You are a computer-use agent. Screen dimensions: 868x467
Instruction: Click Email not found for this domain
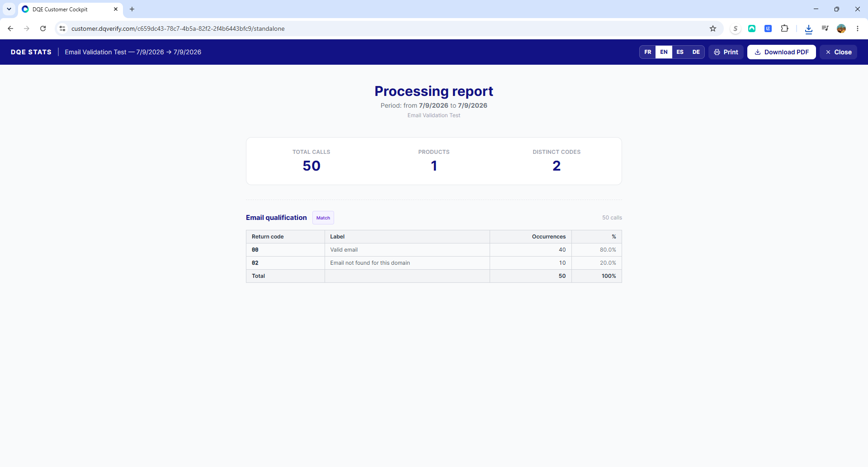(x=370, y=263)
